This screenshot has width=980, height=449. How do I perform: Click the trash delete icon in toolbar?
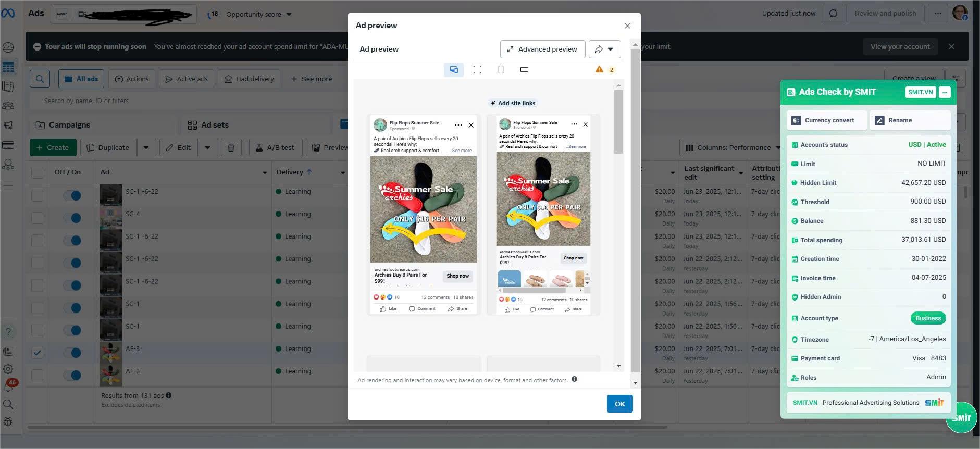pos(231,147)
